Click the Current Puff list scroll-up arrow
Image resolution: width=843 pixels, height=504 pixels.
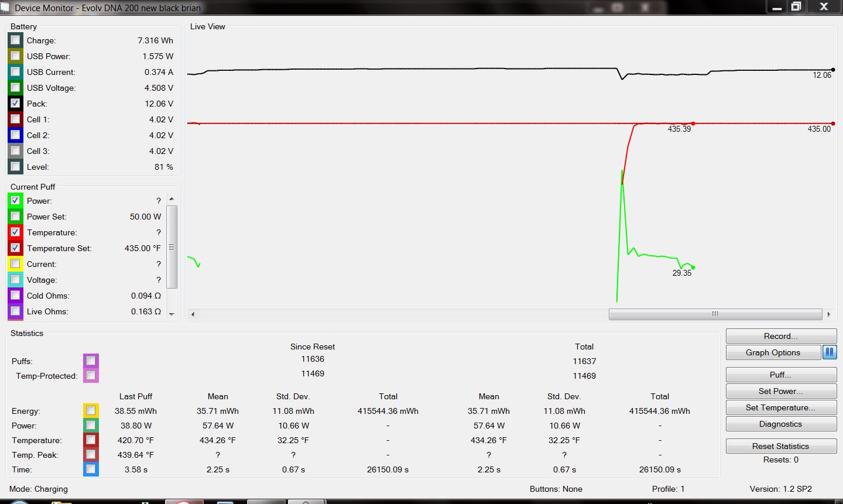172,199
